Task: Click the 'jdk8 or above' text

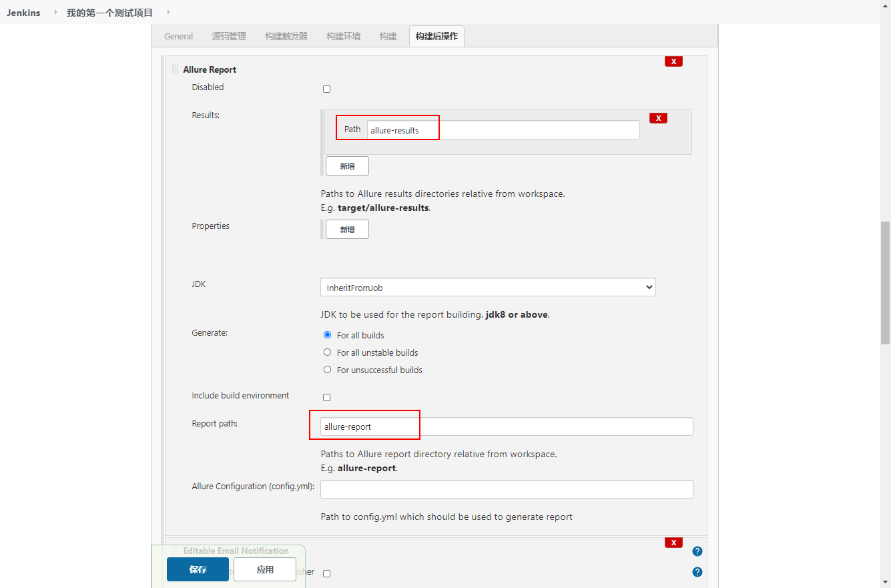Action: [x=517, y=314]
